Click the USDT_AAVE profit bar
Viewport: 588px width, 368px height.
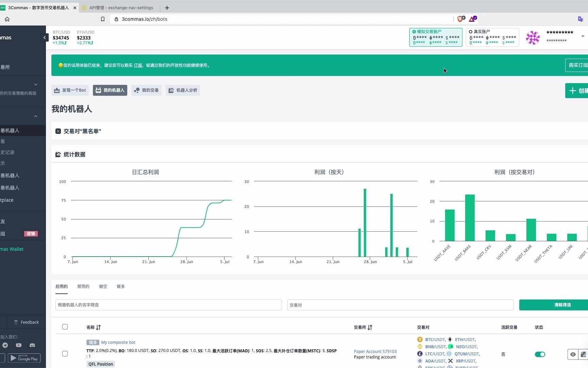pos(450,225)
